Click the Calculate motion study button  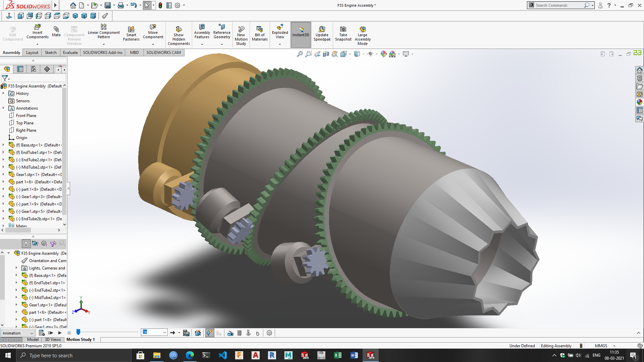click(42, 333)
